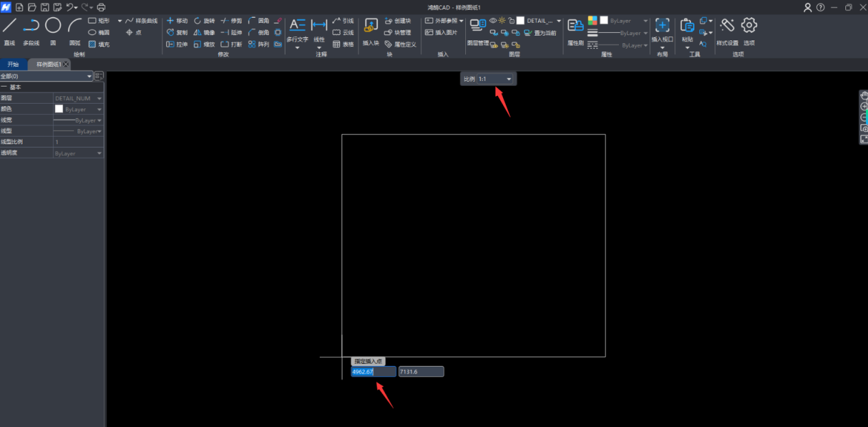Viewport: 868px width, 427px height.
Task: Switch to the 样例图纸1 drawing tab
Action: (x=48, y=65)
